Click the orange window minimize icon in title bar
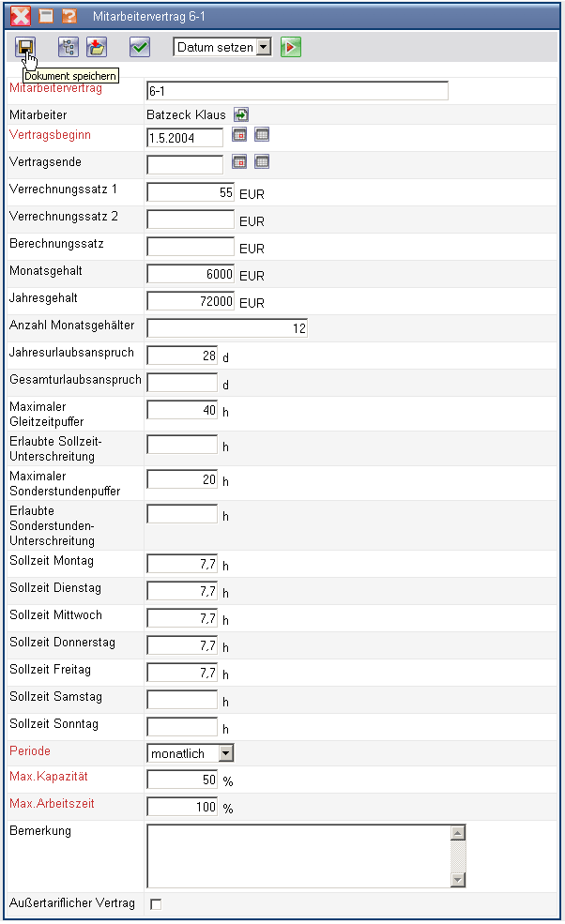Screen dimensions: 565x924 pos(45,16)
